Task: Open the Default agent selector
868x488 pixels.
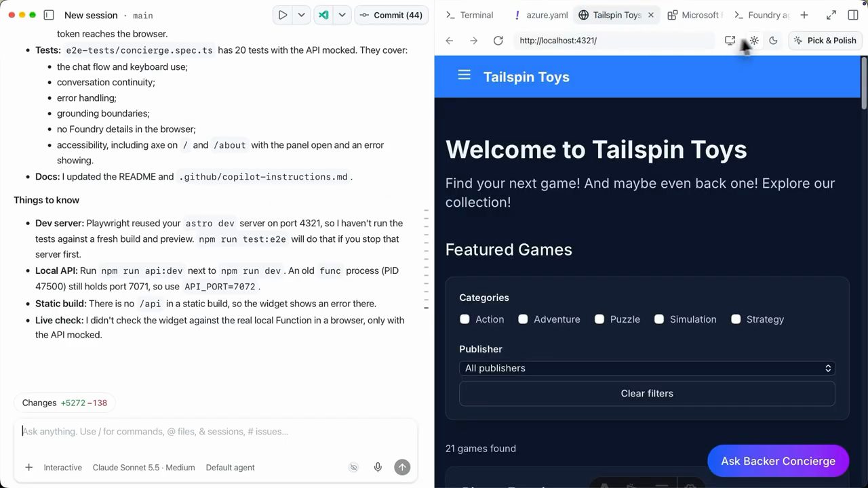Action: 230,467
